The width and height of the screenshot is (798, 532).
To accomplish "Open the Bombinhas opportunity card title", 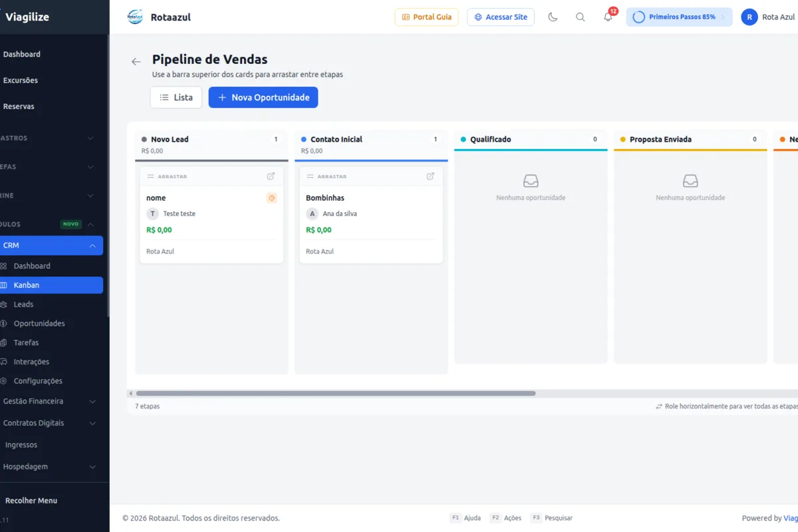I will 325,198.
